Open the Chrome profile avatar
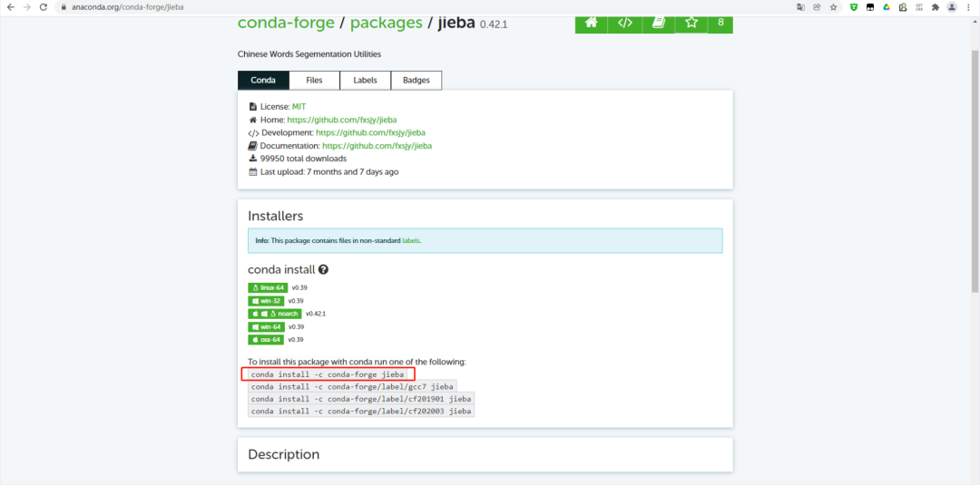The image size is (980, 485). tap(951, 7)
